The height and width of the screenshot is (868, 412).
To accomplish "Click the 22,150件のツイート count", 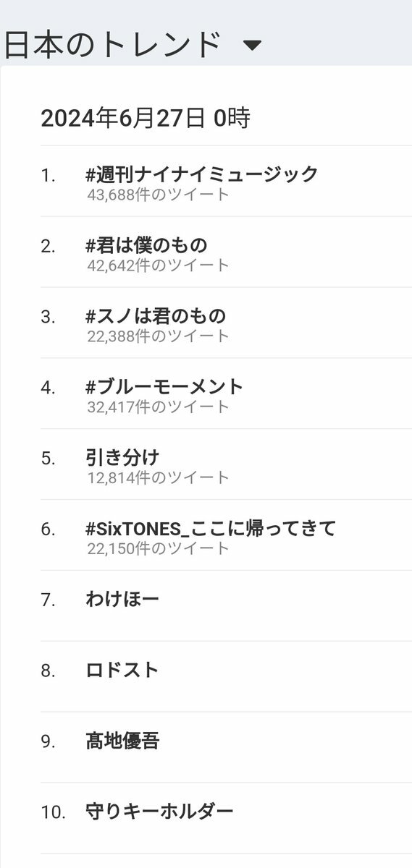I will (x=157, y=548).
